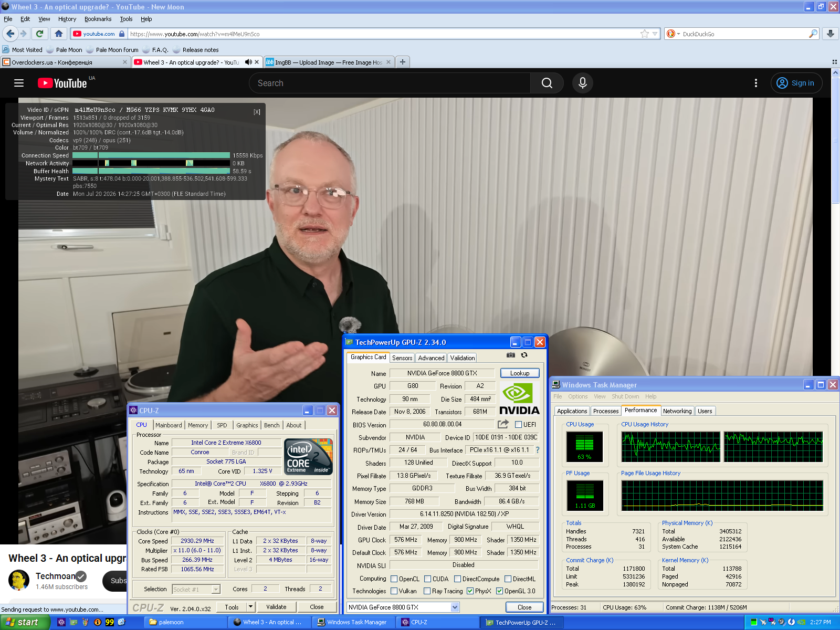This screenshot has width=840, height=630.
Task: Open Task Manager Processes tab
Action: pos(606,411)
